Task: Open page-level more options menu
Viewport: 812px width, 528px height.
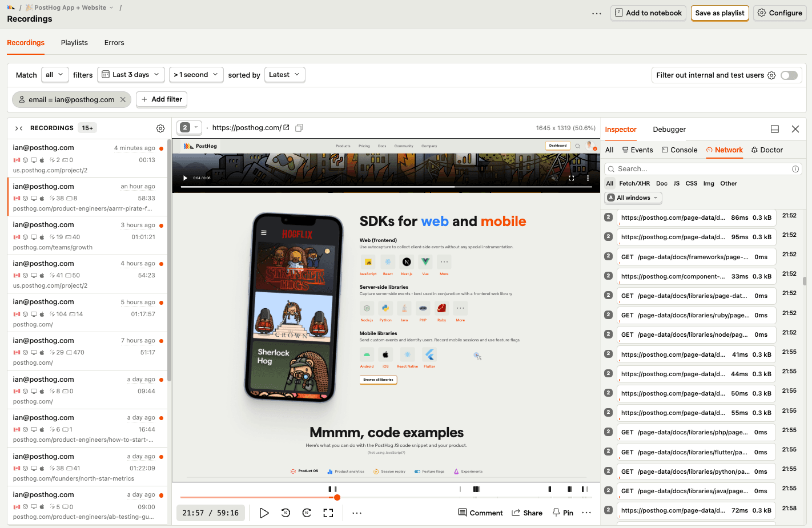Action: click(x=597, y=13)
